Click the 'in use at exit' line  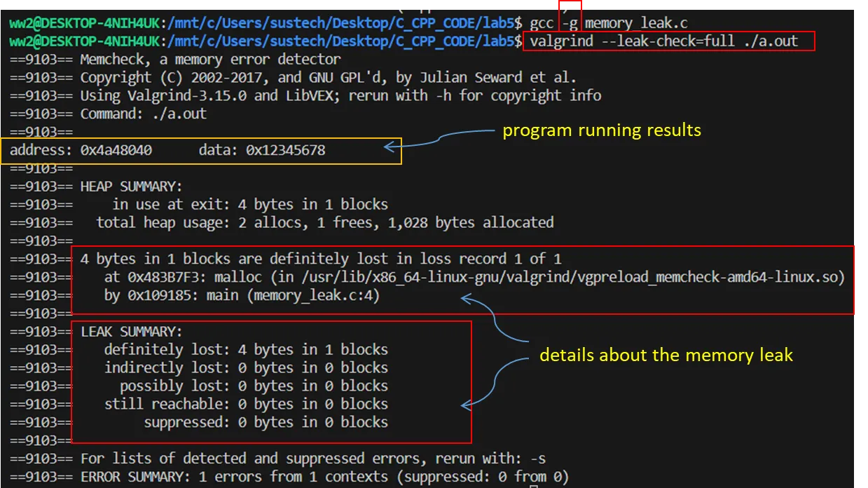tap(249, 205)
